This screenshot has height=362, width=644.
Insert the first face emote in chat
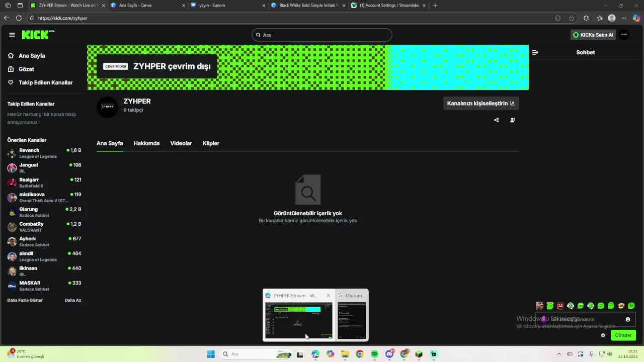(x=540, y=306)
